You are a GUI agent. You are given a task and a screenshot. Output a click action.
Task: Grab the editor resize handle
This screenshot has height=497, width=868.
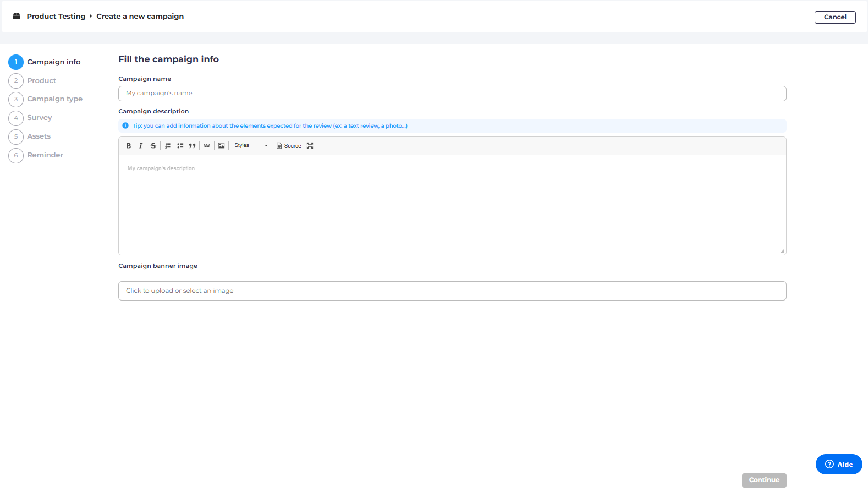tap(782, 251)
